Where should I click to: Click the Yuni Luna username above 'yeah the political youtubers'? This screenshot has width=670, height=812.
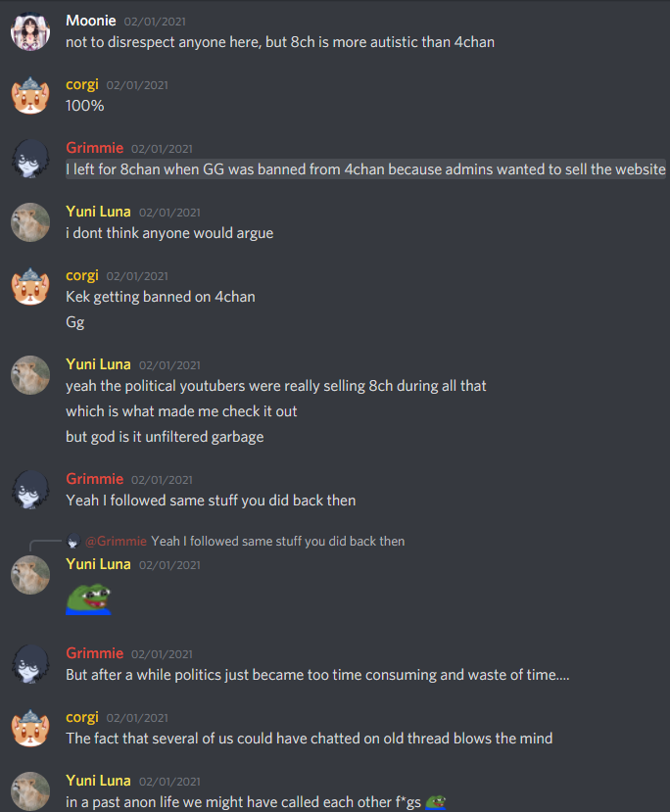click(x=98, y=364)
